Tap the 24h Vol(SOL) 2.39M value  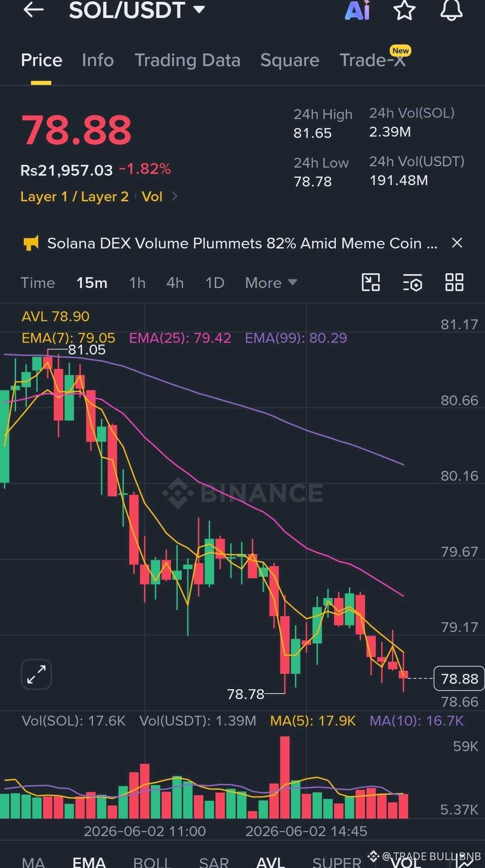390,132
